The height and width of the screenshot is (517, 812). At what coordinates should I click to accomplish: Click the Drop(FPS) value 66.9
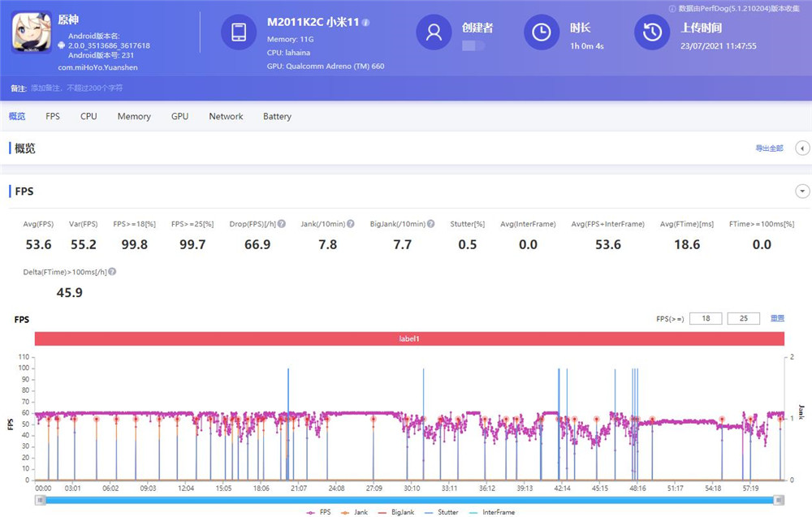click(257, 244)
